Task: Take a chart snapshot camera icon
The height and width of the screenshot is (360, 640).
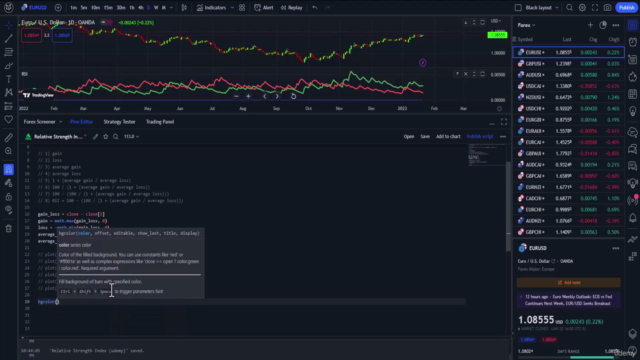Action: click(x=607, y=7)
